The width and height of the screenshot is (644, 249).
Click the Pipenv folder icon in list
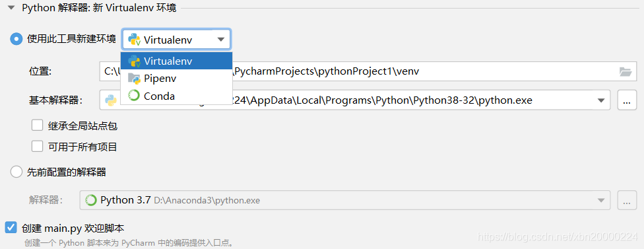pos(134,79)
